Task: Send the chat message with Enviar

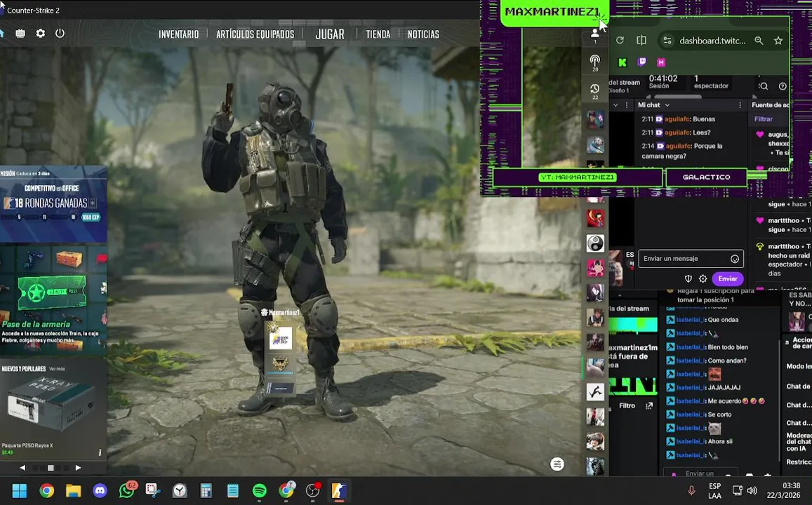Action: [x=728, y=278]
